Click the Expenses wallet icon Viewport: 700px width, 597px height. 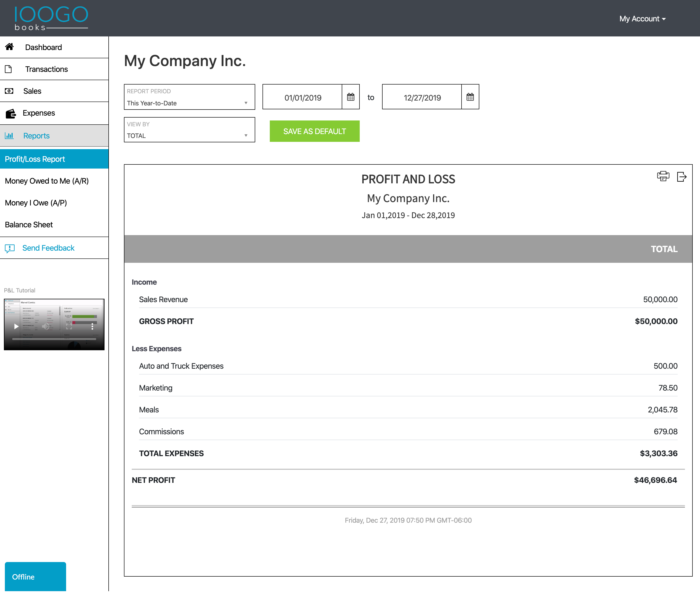[x=10, y=113]
